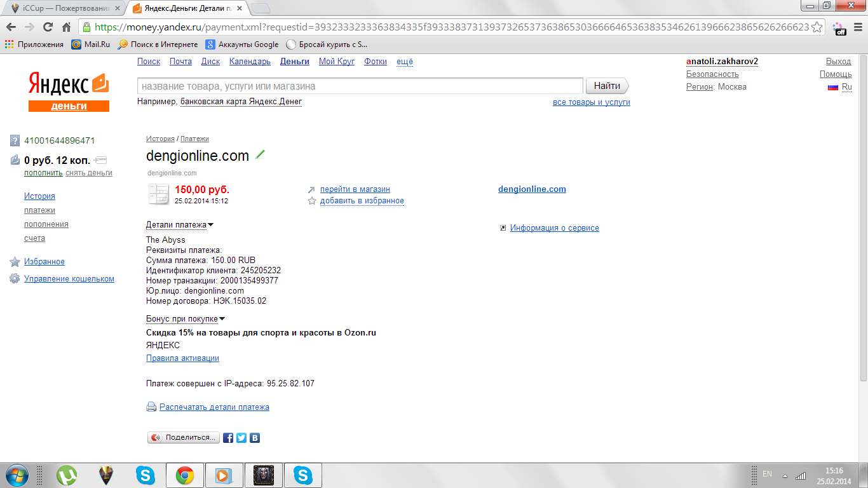
Task: Click the Найти search button
Action: click(607, 86)
